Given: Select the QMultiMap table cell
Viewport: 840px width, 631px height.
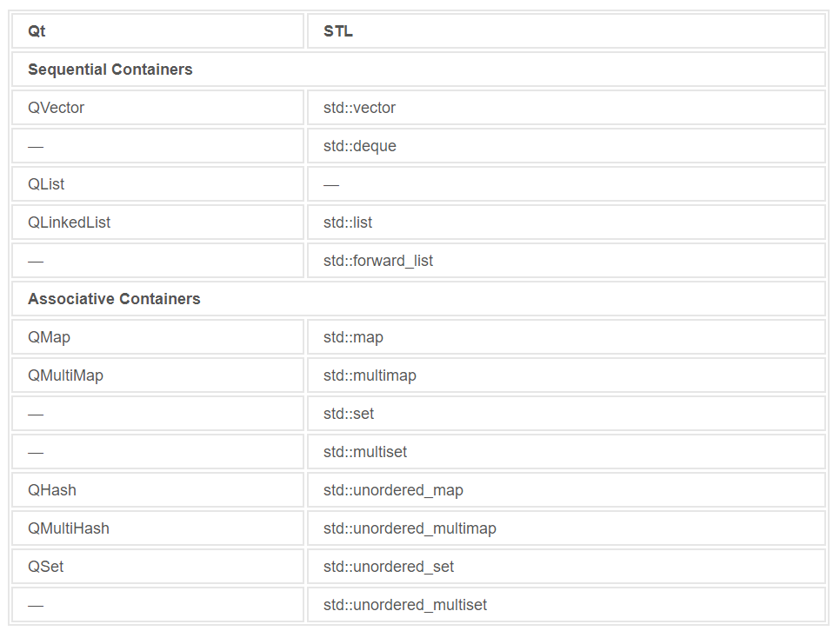Looking at the screenshot, I should 65,375.
